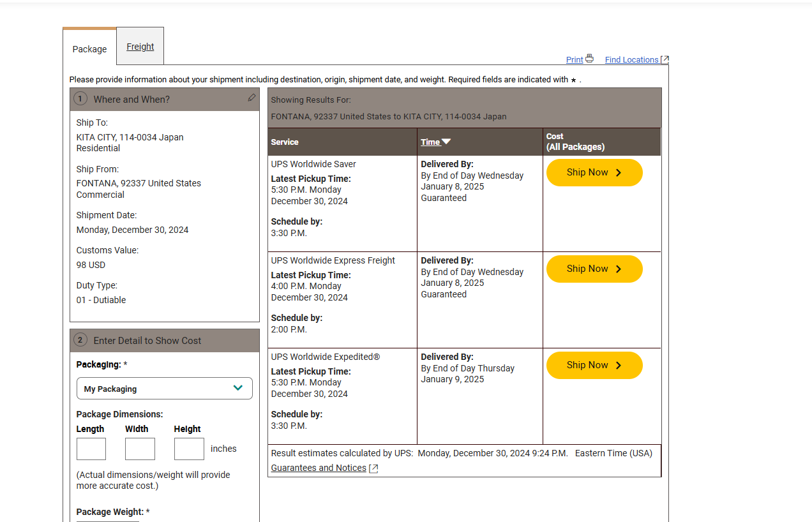812x522 pixels.
Task: Click the Package Weight label
Action: pyautogui.click(x=112, y=512)
